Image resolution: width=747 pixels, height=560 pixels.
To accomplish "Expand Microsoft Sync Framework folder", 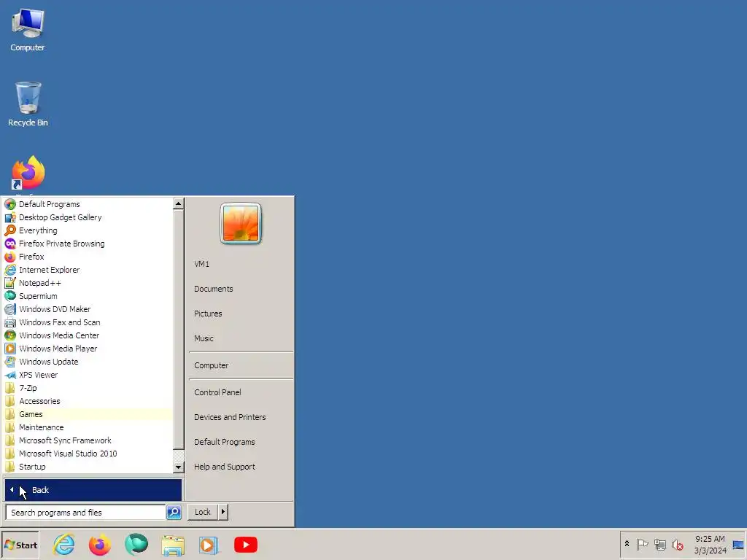I will coord(88,440).
